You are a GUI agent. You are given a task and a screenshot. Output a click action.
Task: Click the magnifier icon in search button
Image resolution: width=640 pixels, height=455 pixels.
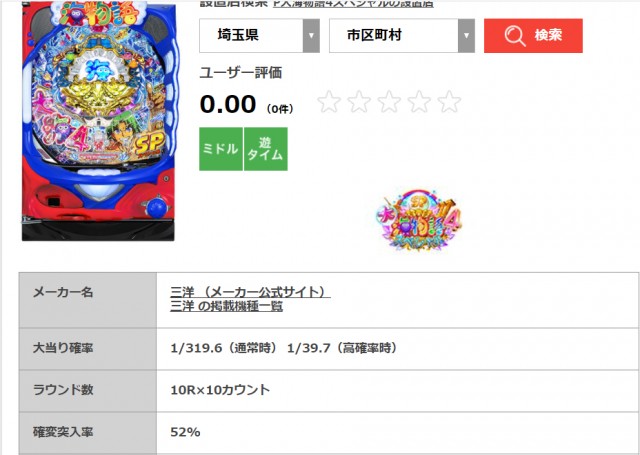[515, 36]
